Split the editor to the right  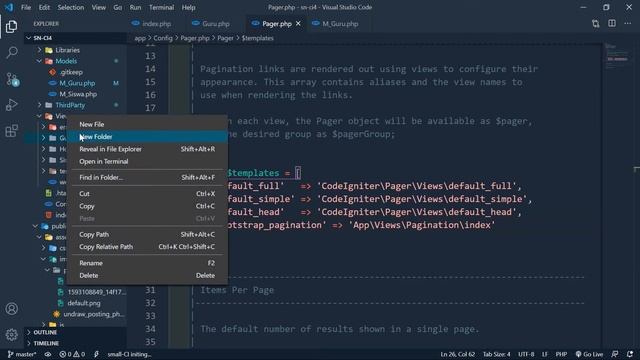pos(612,24)
